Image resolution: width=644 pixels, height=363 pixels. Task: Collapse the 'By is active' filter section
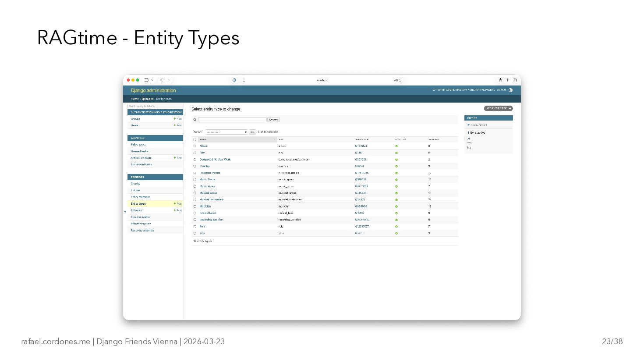coord(476,132)
